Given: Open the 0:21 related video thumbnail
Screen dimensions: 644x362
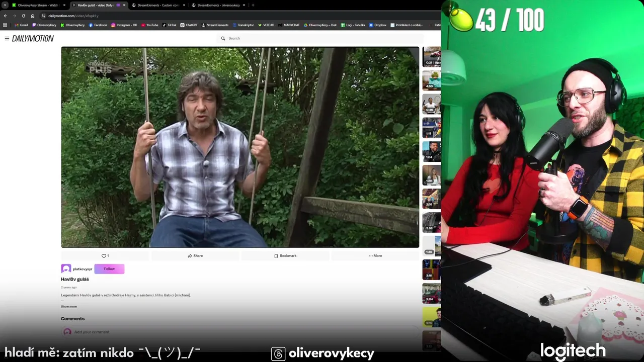Looking at the screenshot, I should point(431,57).
